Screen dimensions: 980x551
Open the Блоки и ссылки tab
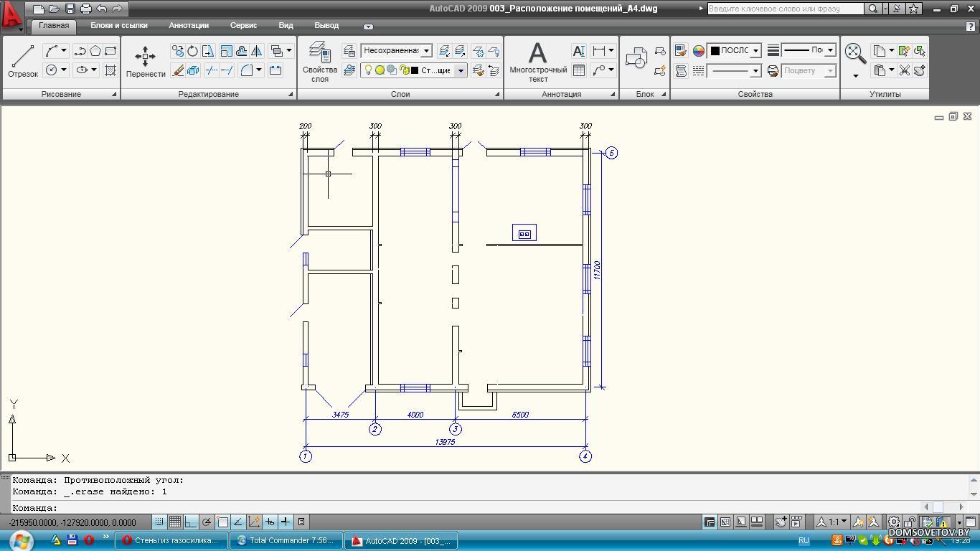click(119, 25)
